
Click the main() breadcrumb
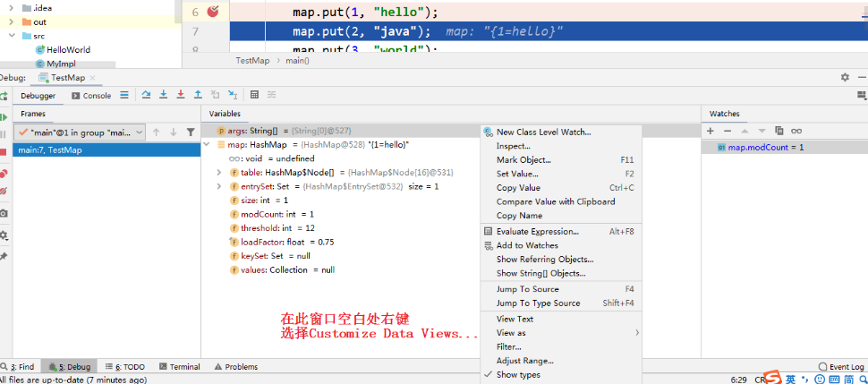(x=297, y=60)
